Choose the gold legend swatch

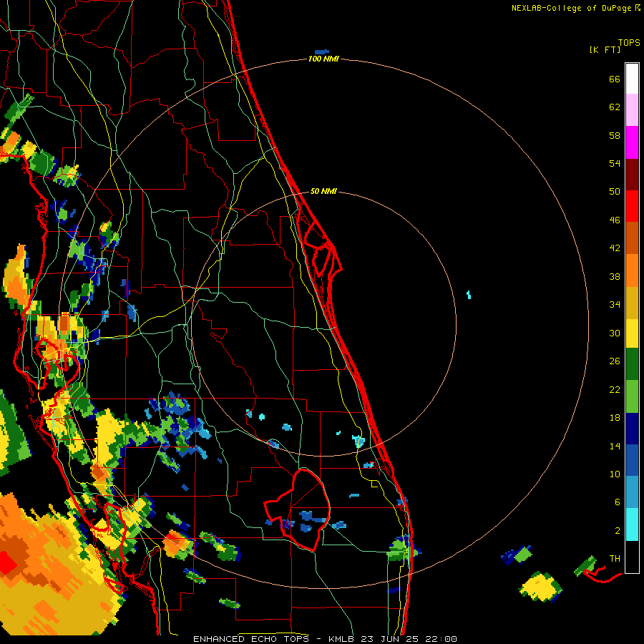pos(632,302)
